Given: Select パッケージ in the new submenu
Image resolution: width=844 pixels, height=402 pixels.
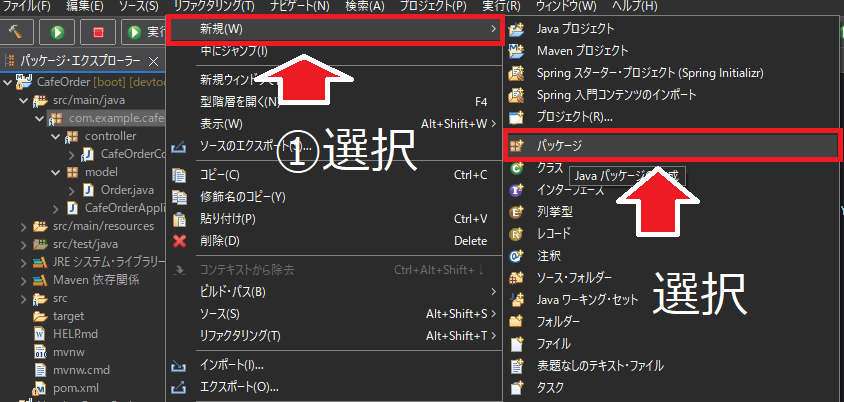Looking at the screenshot, I should [560, 146].
